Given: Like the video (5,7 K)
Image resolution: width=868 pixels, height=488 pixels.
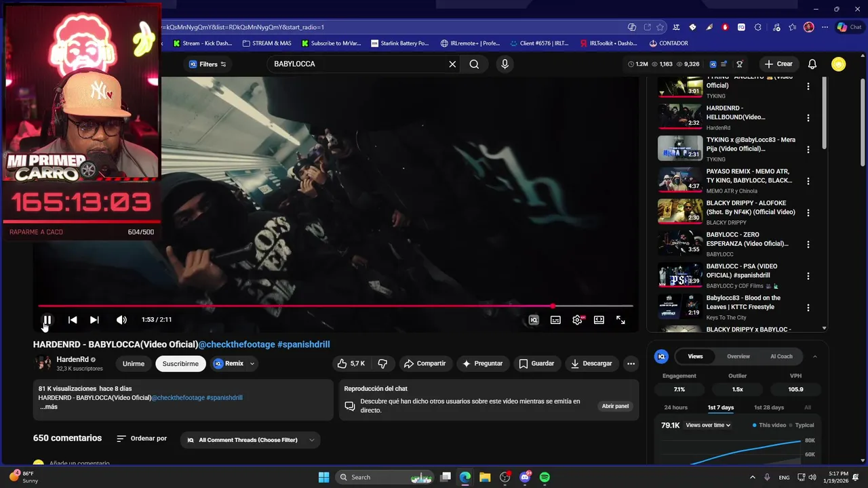Looking at the screenshot, I should [351, 363].
